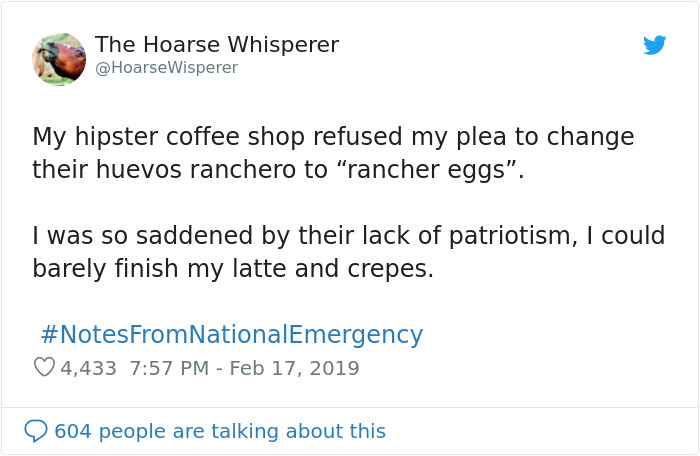This screenshot has height=456, width=700.
Task: Click the Feb 17, 2019 date
Action: (x=294, y=368)
